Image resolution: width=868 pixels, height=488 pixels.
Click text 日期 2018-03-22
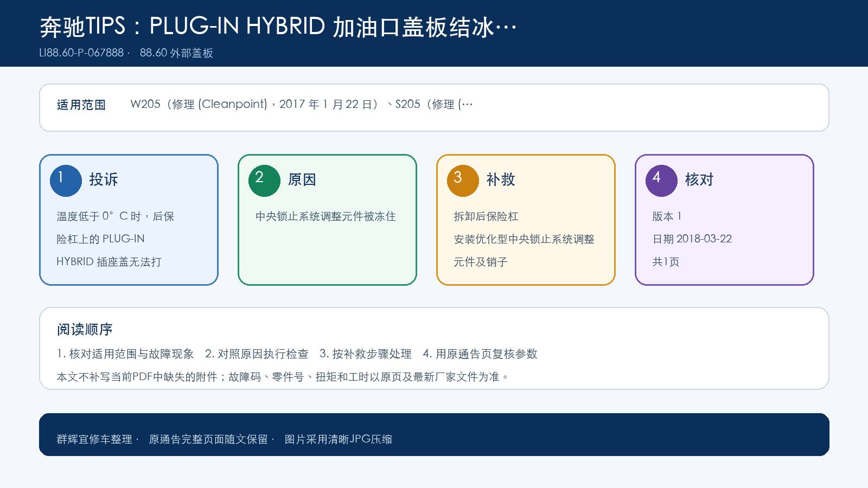click(x=692, y=239)
